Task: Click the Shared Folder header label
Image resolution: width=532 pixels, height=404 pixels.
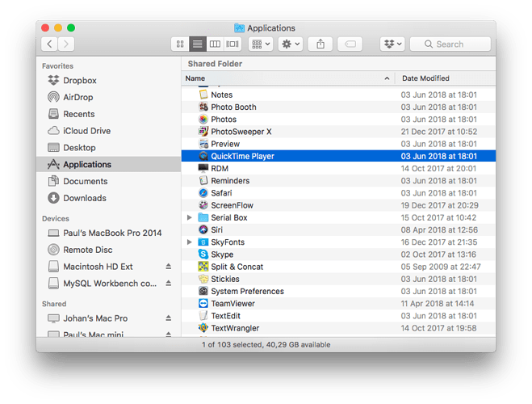Action: [215, 64]
